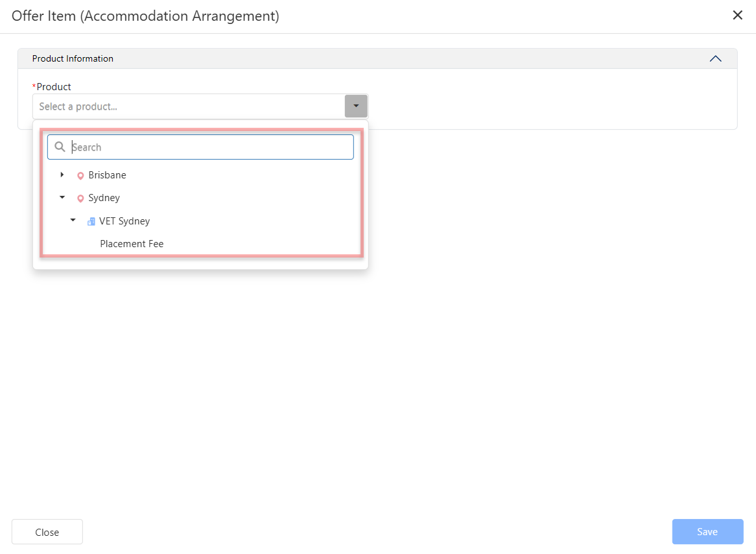Toggle the product dropdown arrow button
Image resolution: width=756 pixels, height=554 pixels.
pos(356,106)
